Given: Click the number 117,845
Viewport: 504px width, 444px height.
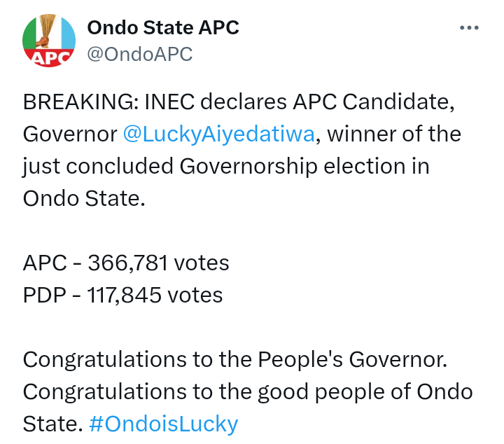Looking at the screenshot, I should [x=126, y=295].
